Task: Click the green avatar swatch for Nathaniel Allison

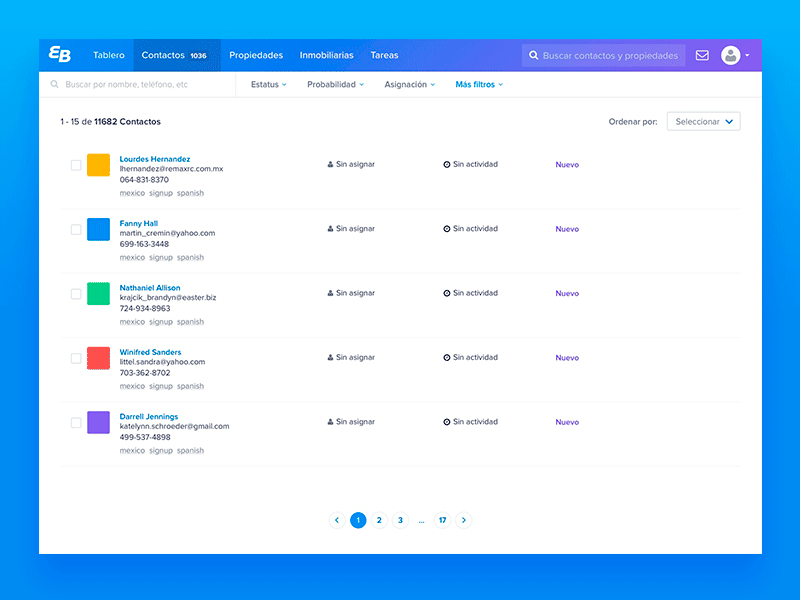Action: [98, 294]
